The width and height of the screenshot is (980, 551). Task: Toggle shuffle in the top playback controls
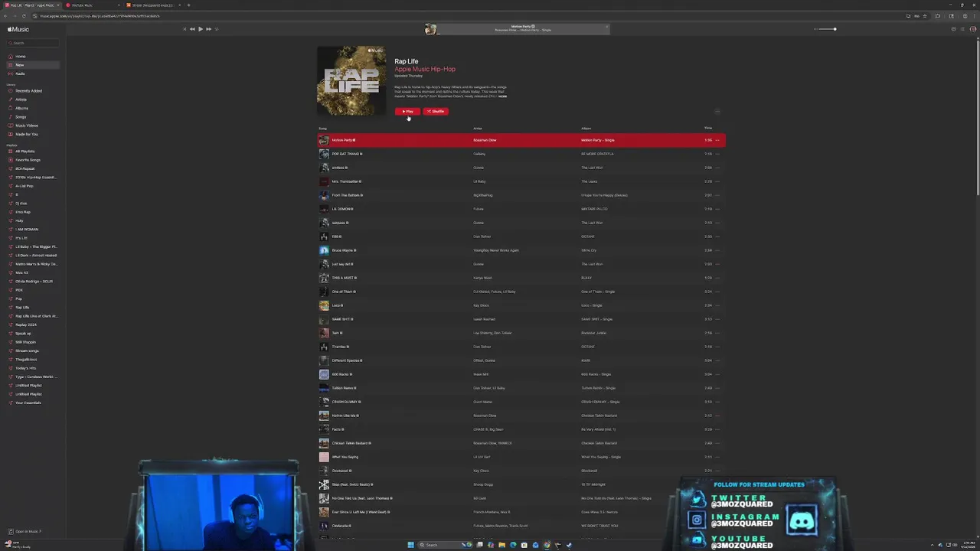185,29
